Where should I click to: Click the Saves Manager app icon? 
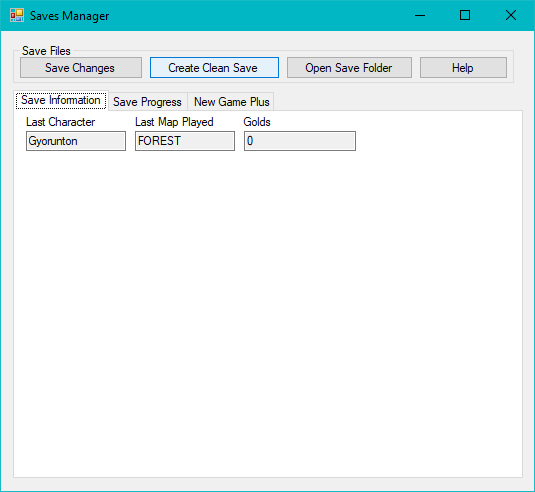(x=17, y=15)
